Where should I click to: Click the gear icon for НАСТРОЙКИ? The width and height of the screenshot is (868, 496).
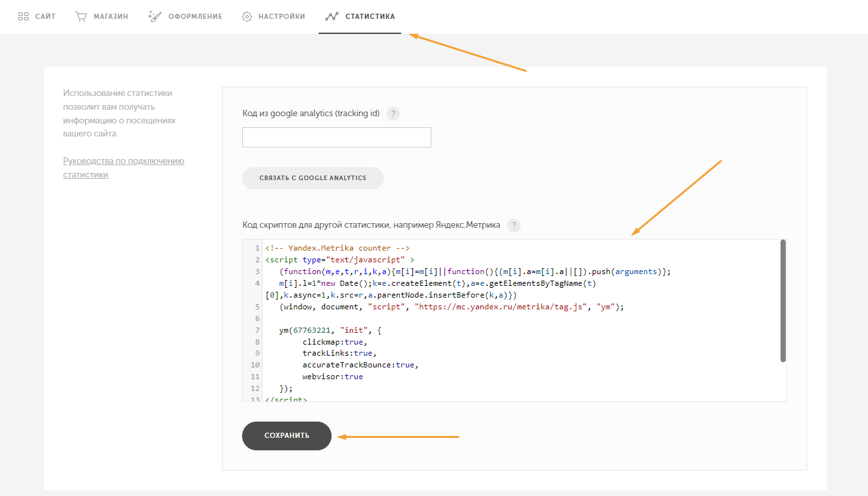tap(247, 16)
